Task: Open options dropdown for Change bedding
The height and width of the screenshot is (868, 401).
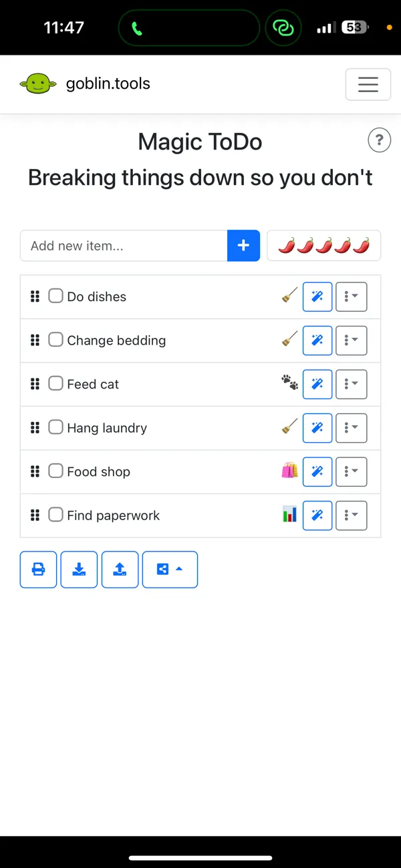Action: coord(352,341)
